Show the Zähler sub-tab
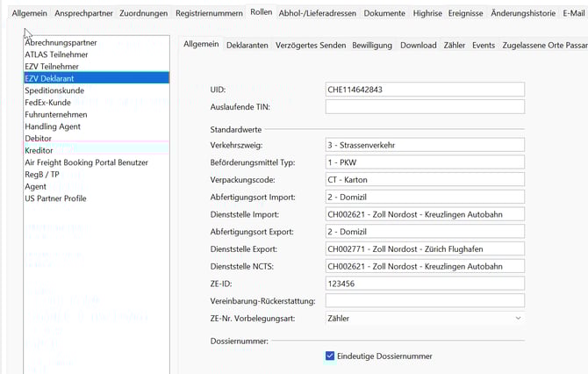 pyautogui.click(x=455, y=45)
